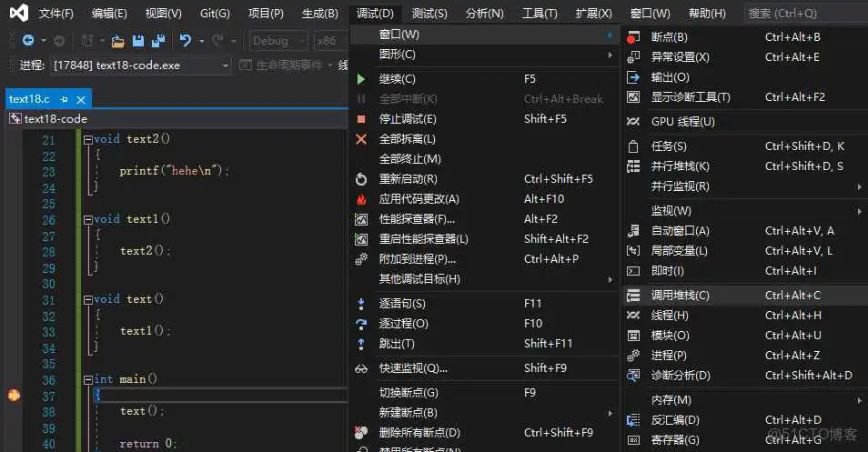Open the x86 platform dropdown
868x452 pixels.
(330, 41)
